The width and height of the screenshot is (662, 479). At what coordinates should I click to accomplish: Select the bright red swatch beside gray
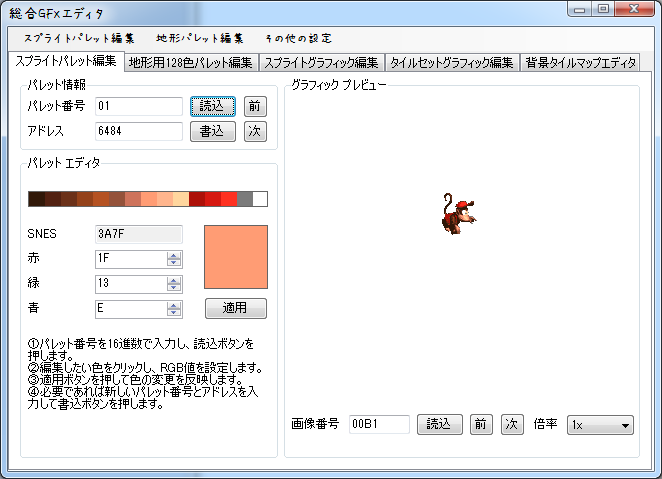pyautogui.click(x=229, y=199)
